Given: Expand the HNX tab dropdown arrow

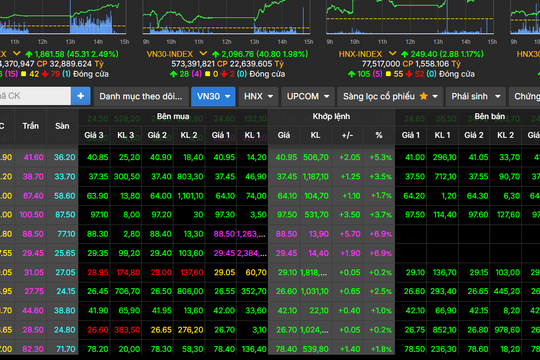Looking at the screenshot, I should (x=270, y=97).
